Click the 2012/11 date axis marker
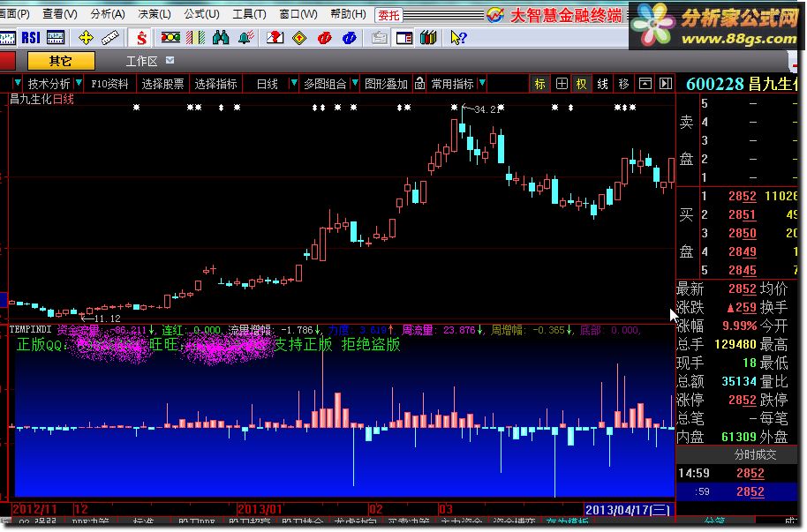 pos(34,509)
